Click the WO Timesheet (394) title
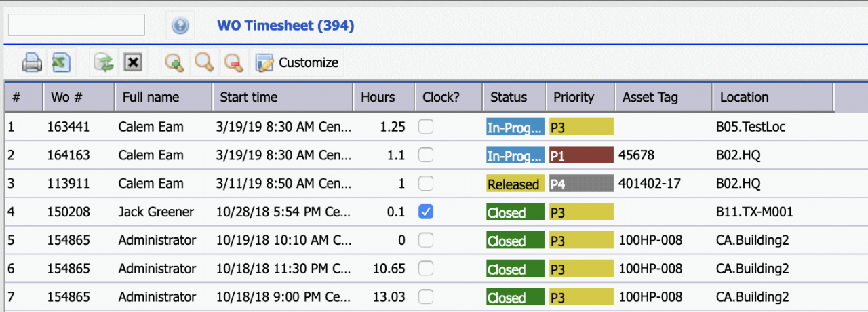Viewport: 868px width, 312px height. 285,26
